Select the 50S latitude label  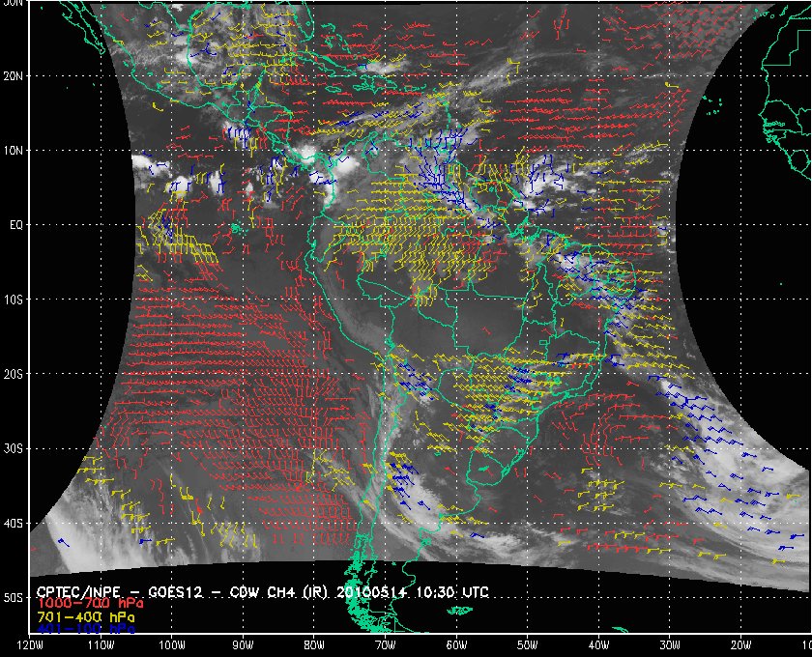(14, 597)
